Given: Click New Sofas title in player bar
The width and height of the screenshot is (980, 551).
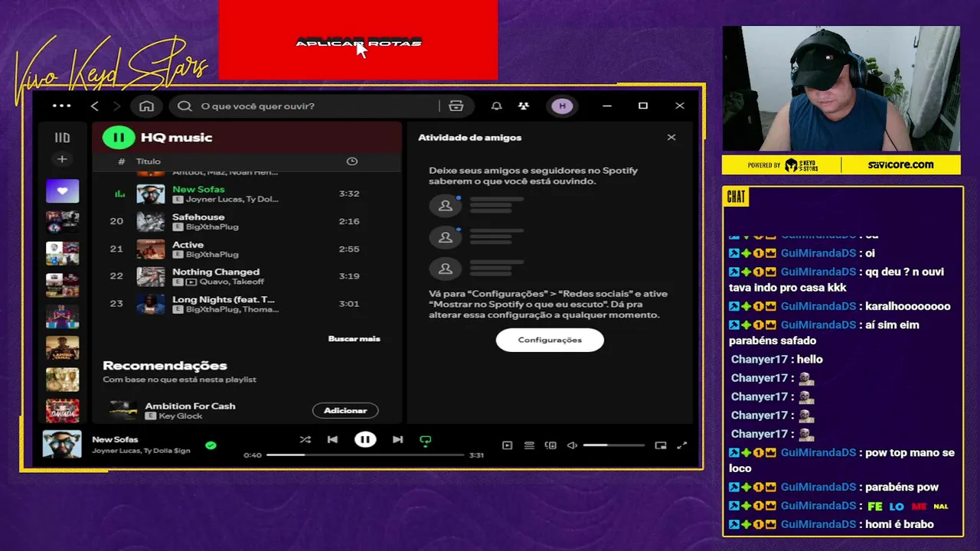Looking at the screenshot, I should point(115,439).
